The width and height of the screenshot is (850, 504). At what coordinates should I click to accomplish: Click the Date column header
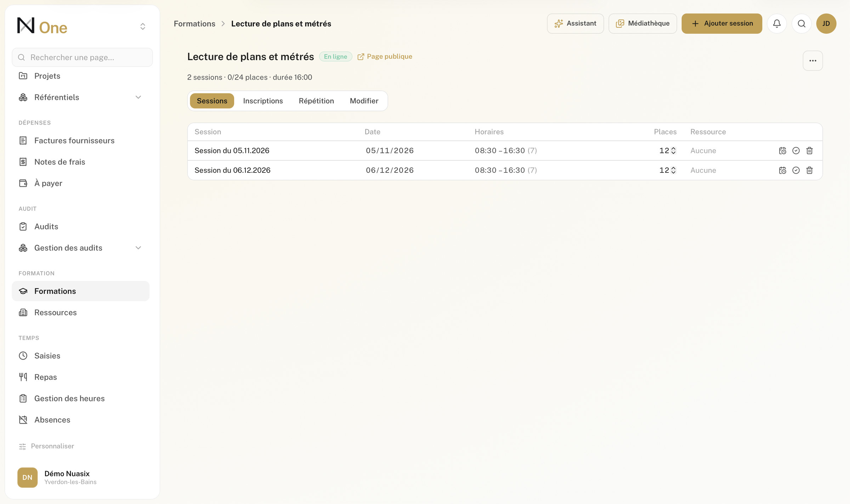373,132
